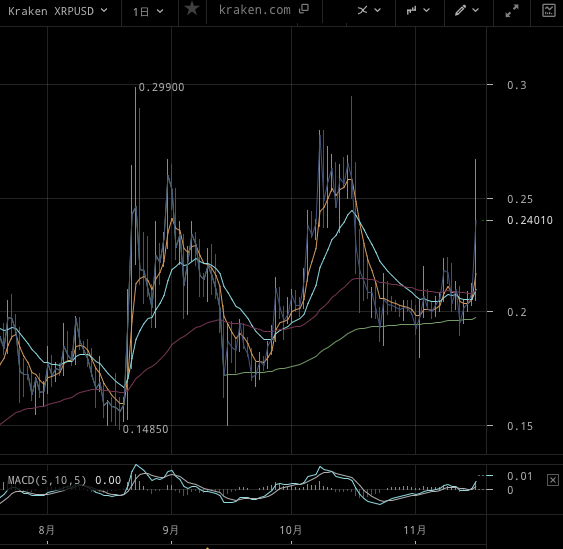Select the pencil drawing tool icon
Viewport: 563px width, 549px height.
[460, 10]
